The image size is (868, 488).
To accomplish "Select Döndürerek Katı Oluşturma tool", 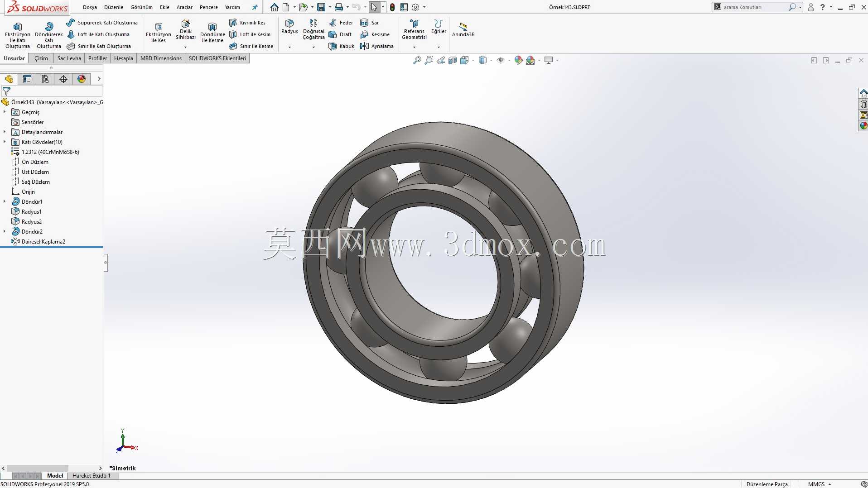I will (49, 35).
